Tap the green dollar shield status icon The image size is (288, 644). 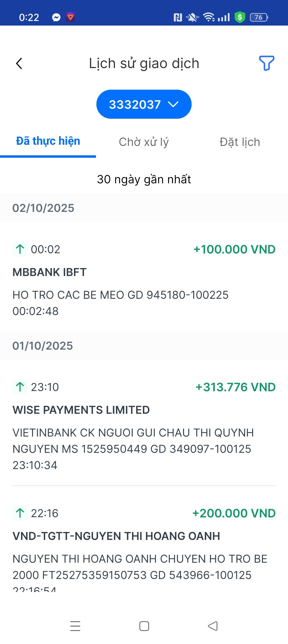tap(240, 17)
